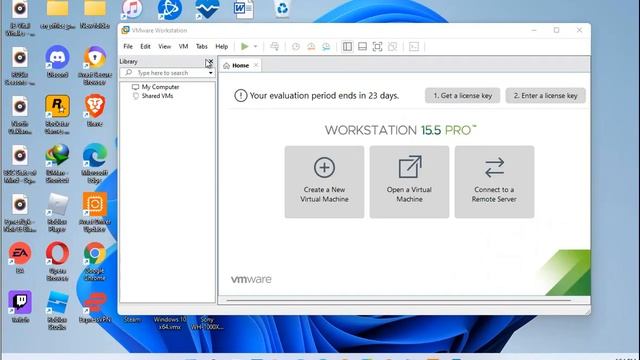
Task: Open the Tabs menu
Action: [202, 47]
